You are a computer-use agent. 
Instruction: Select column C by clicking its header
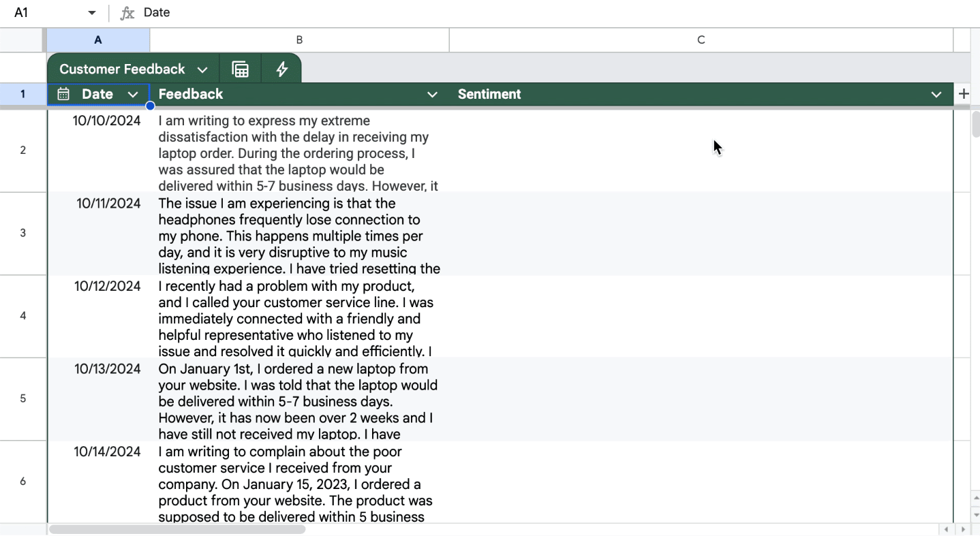(701, 40)
